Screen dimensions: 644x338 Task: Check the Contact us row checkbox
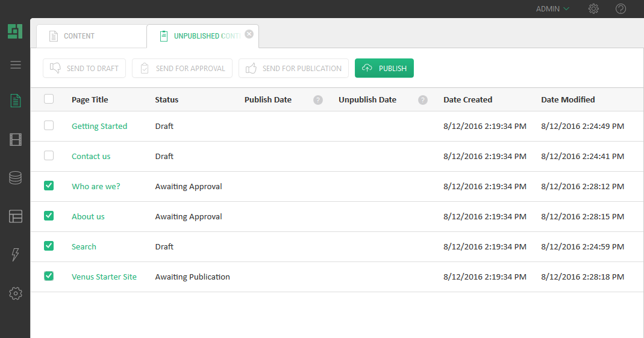[x=49, y=155]
